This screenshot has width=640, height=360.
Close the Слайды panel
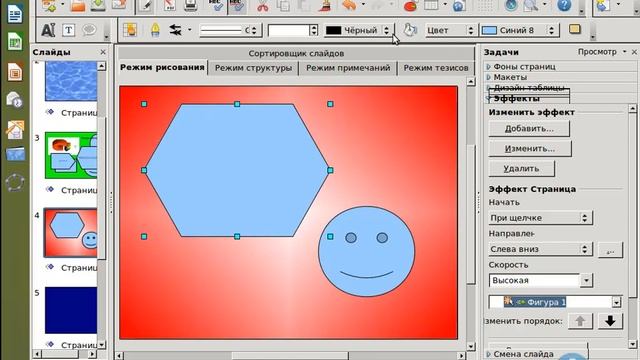tap(103, 52)
